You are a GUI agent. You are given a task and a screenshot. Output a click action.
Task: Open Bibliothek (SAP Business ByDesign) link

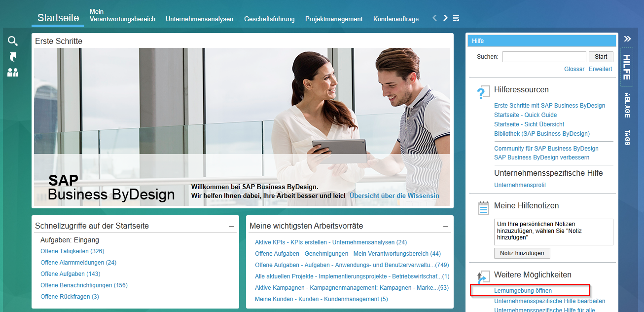click(x=542, y=134)
